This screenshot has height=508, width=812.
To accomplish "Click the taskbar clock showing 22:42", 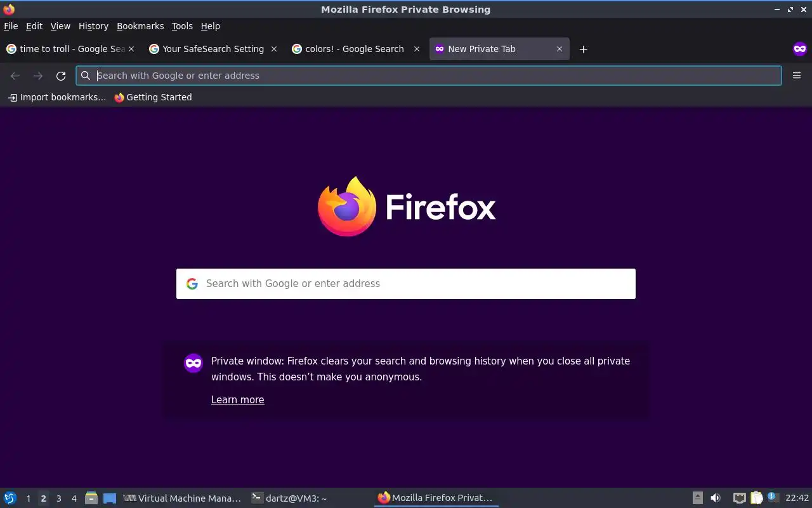I will pos(797,498).
